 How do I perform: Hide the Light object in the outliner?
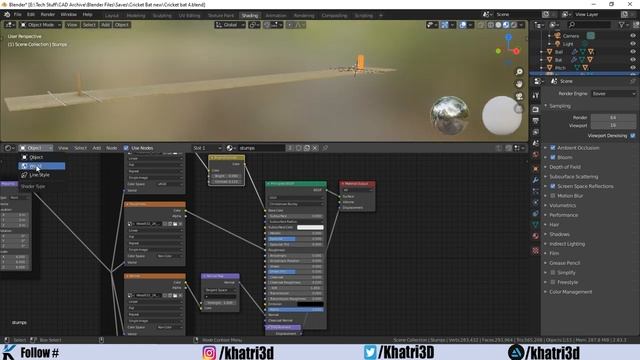click(633, 44)
